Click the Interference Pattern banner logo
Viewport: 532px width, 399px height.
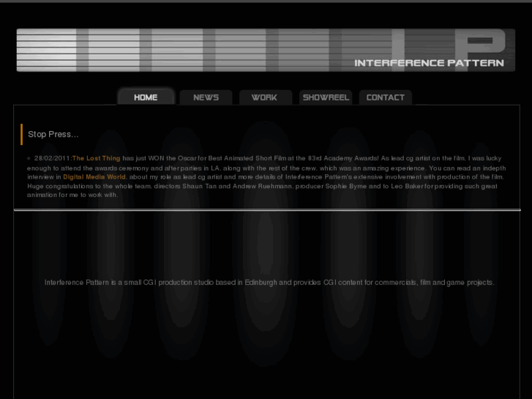266,50
